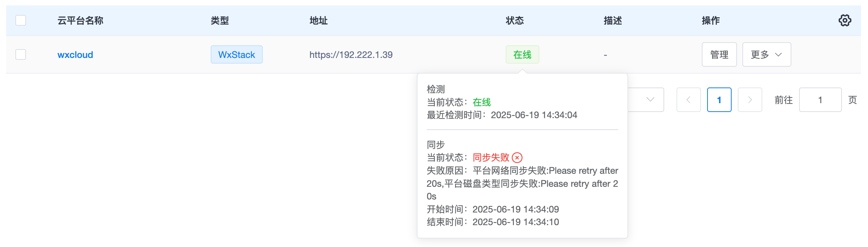This screenshot has width=868, height=247.
Task: Click the 云平台名称 column header
Action: tap(80, 21)
